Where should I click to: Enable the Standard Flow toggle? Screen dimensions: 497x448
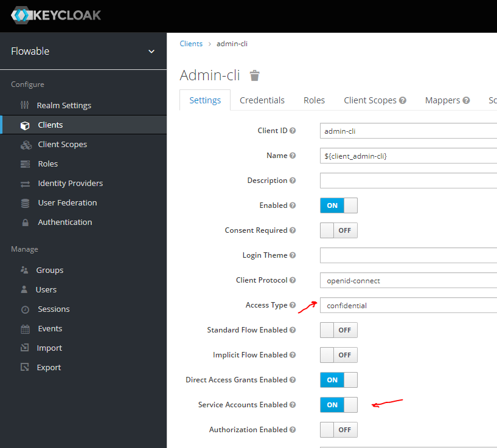(338, 330)
